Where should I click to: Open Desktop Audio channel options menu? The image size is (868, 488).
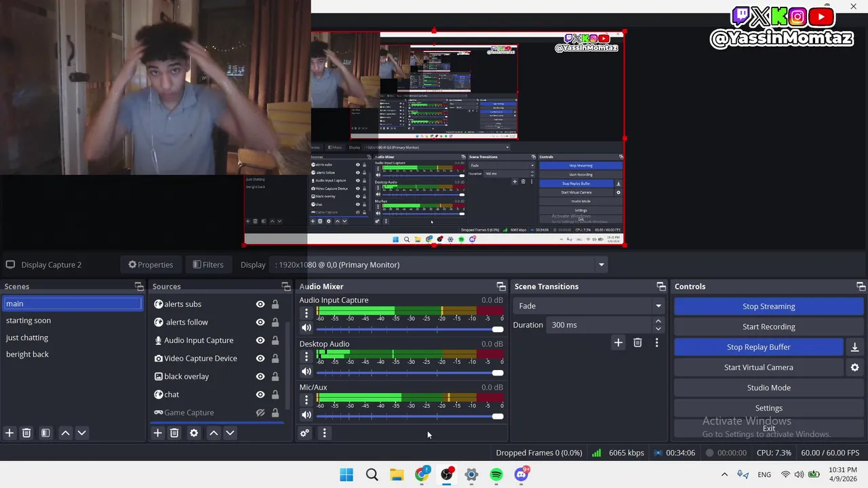(x=307, y=357)
